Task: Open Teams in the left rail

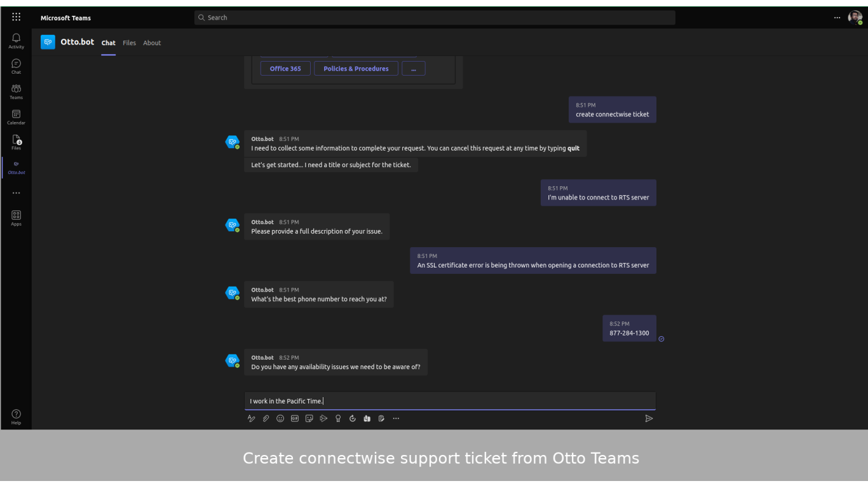Action: [16, 91]
